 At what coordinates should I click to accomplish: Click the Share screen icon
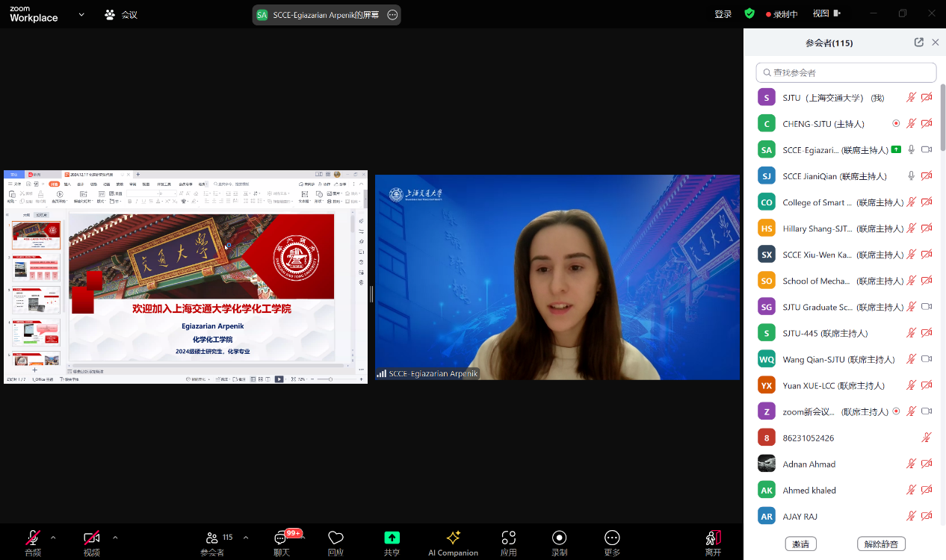[x=392, y=538]
